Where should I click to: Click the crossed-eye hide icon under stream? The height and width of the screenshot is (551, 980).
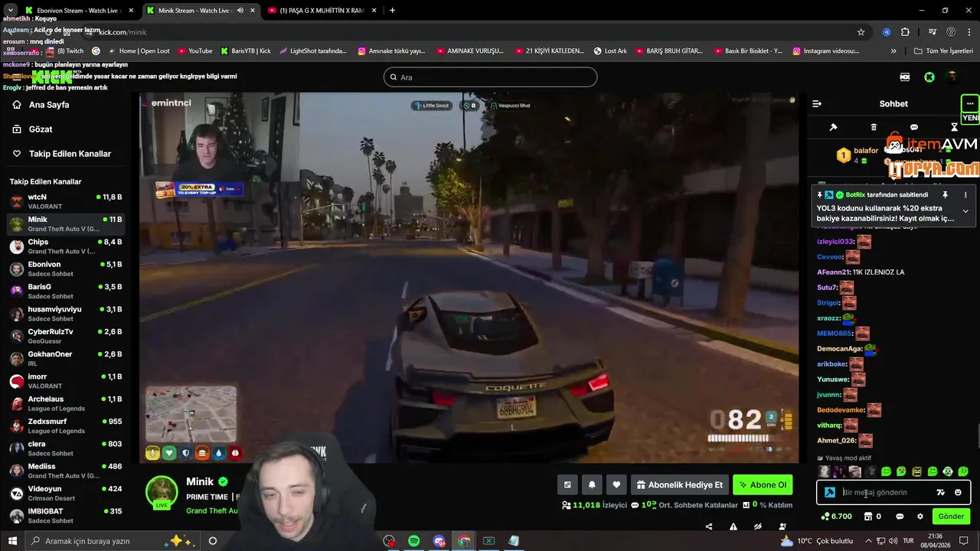[x=758, y=527]
